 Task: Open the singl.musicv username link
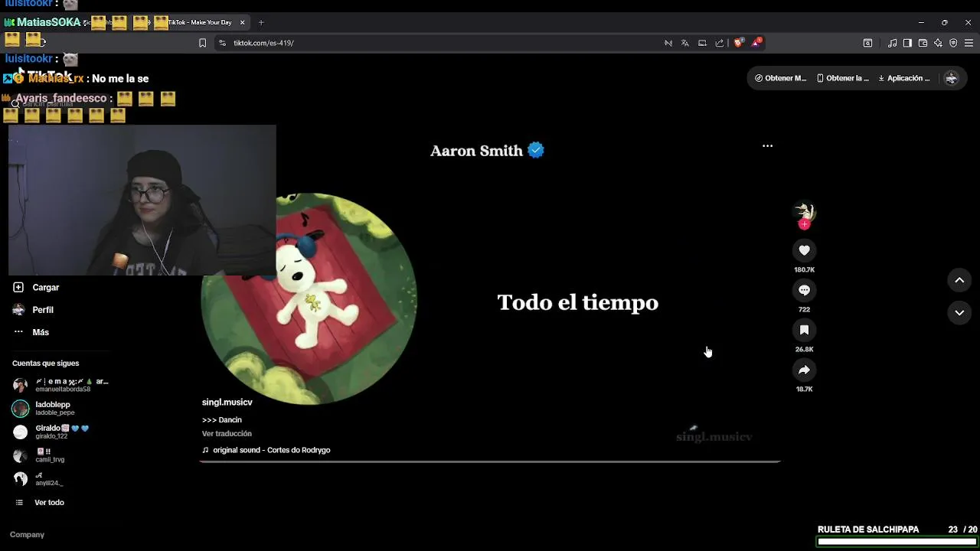click(227, 403)
